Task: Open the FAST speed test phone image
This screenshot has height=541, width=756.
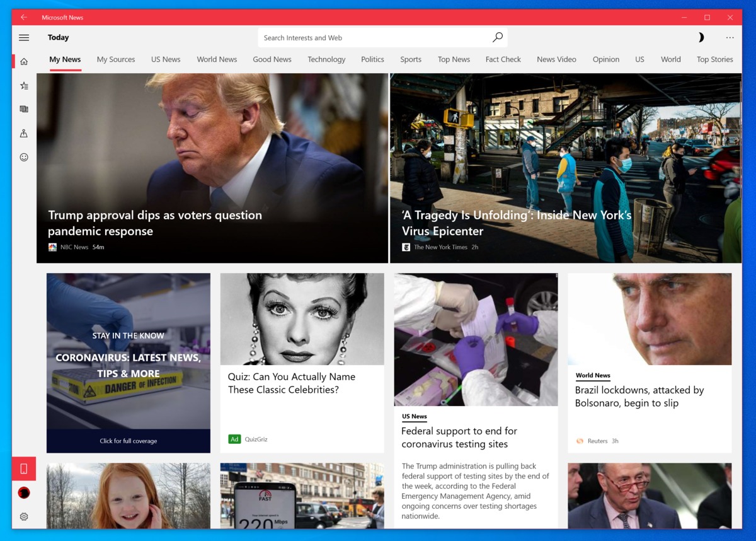Action: pos(302,496)
